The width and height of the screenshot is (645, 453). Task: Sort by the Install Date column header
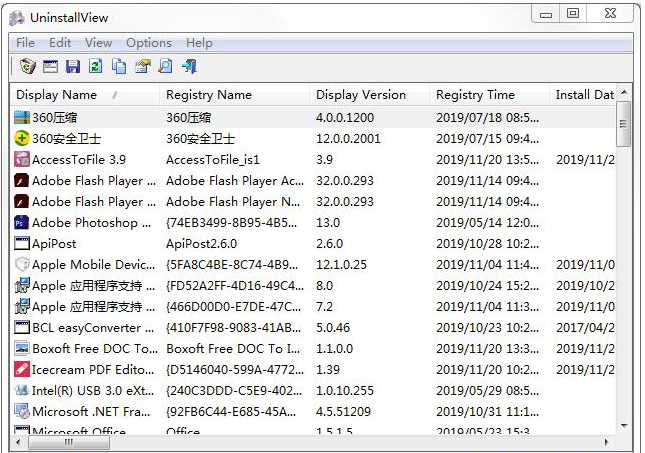pos(583,95)
